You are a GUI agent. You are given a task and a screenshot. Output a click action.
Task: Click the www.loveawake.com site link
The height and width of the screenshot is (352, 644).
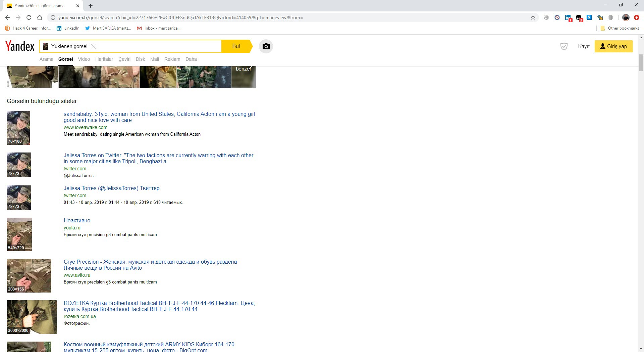(x=86, y=127)
